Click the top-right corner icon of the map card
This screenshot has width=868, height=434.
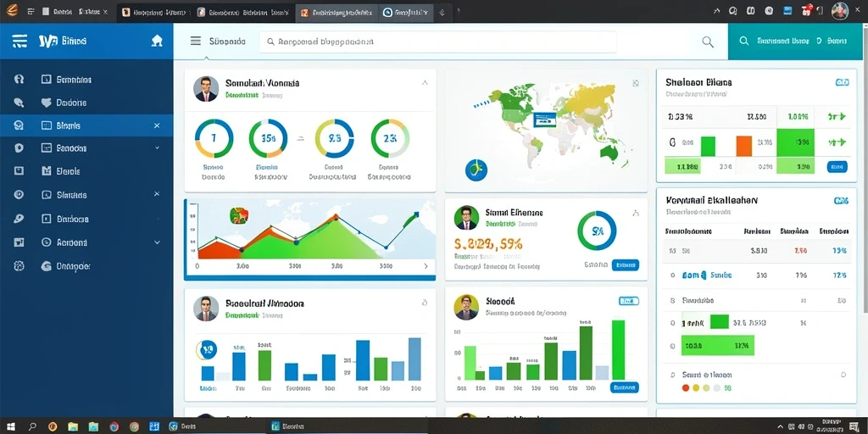click(x=636, y=83)
